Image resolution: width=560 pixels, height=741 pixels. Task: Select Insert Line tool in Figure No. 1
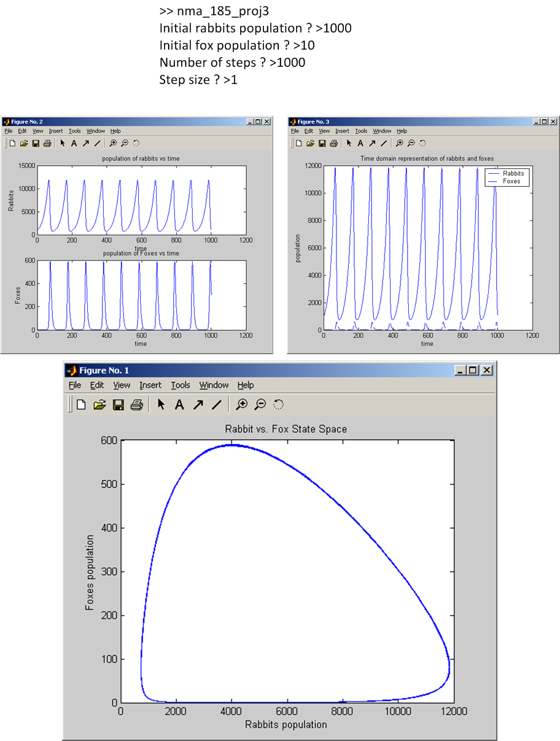click(x=216, y=405)
